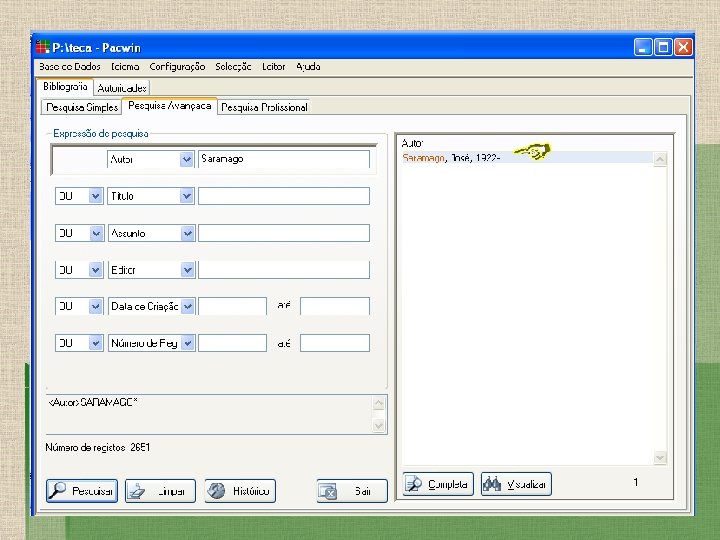Open the Ajuda menu
Viewport: 720px width, 540px height.
pos(308,67)
